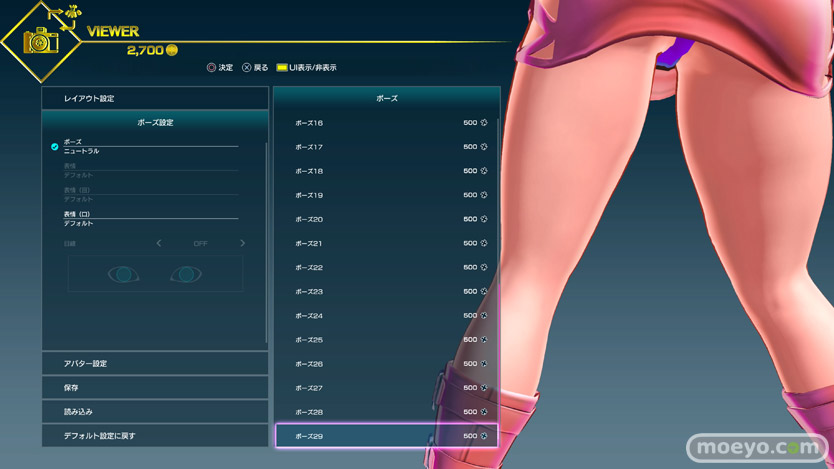Click the left arrow for 目線

tap(159, 243)
